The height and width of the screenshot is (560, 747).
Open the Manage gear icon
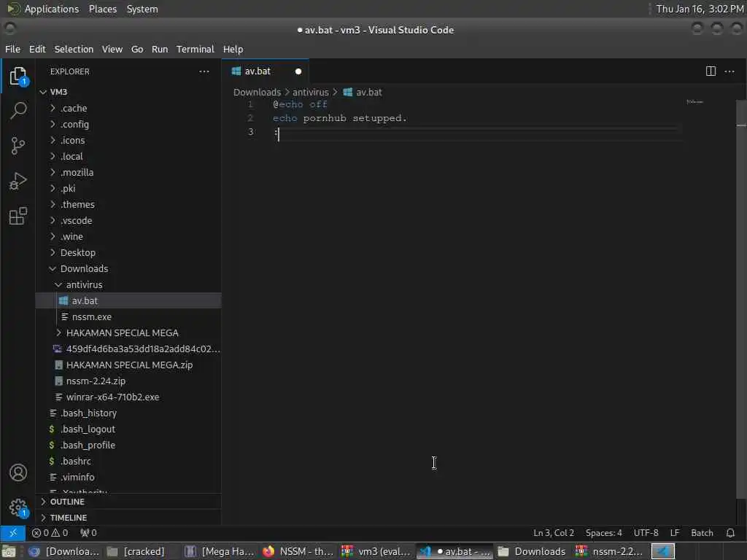click(18, 507)
